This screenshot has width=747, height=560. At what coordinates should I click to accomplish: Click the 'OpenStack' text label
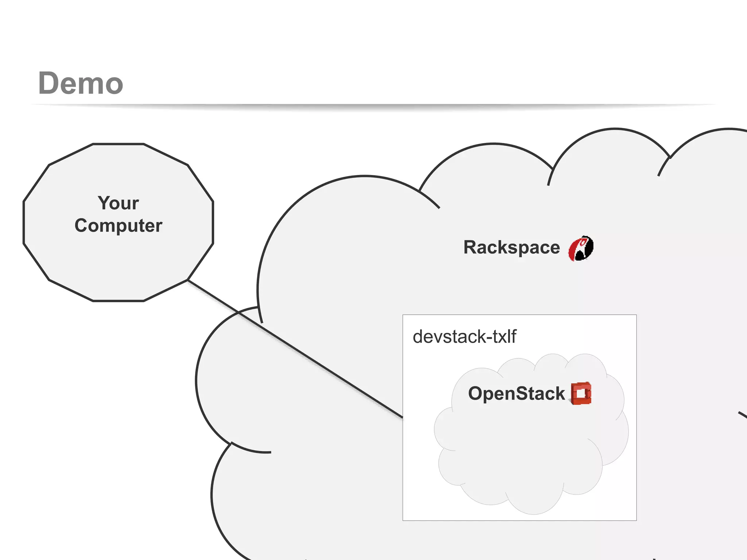pyautogui.click(x=516, y=394)
